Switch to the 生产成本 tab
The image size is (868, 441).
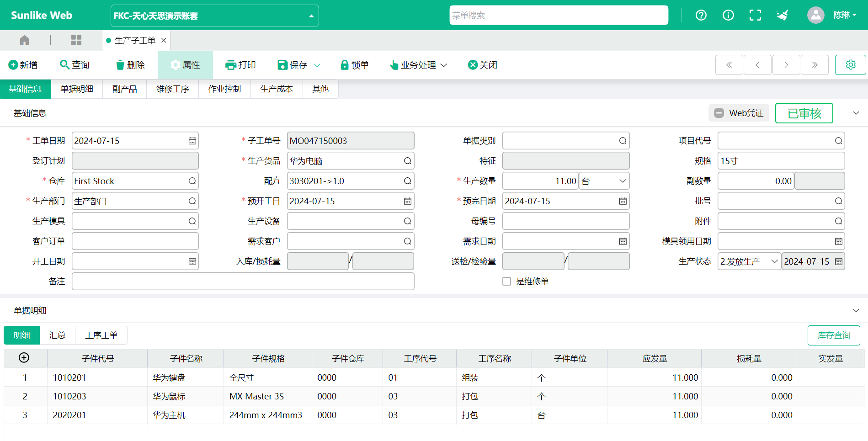277,89
